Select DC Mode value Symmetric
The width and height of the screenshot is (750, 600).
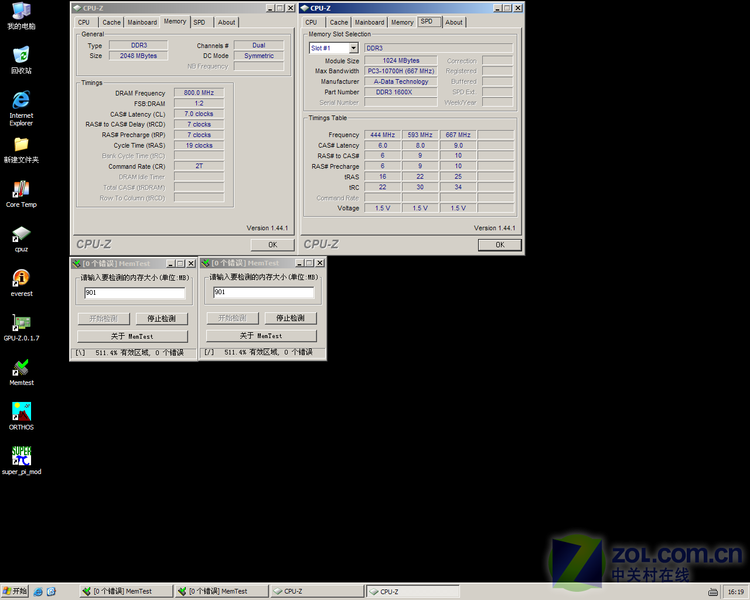259,56
